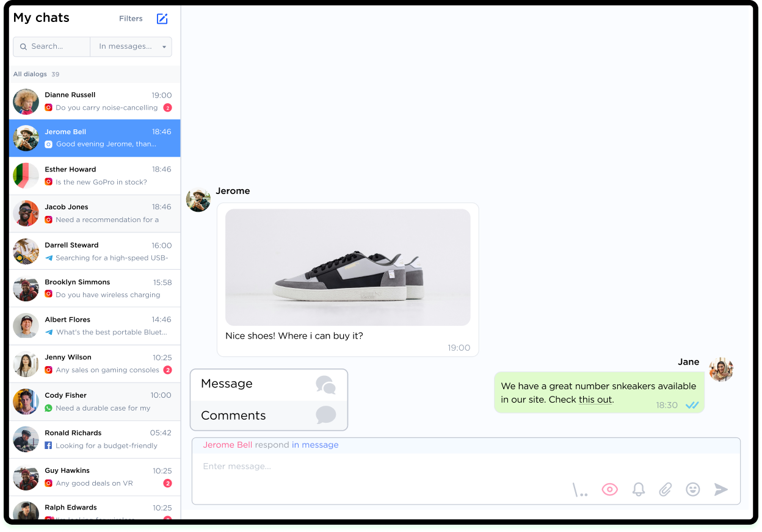Open the Filters options
Viewport: 762px width, 532px height.
pos(131,19)
